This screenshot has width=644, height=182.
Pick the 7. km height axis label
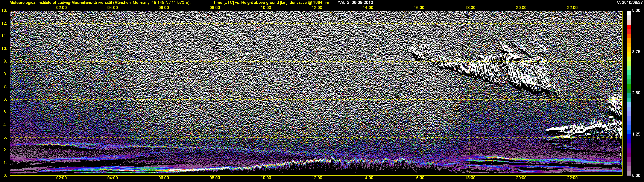pyautogui.click(x=5, y=87)
